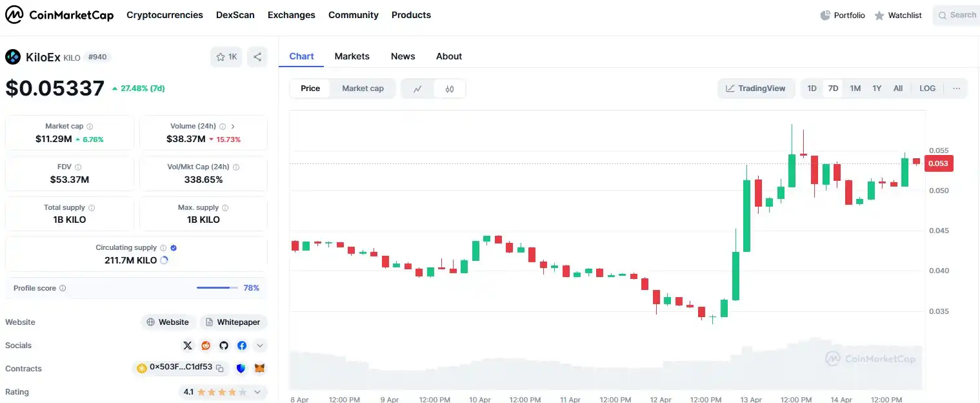This screenshot has width=980, height=403.
Task: Switch to the Markets tab
Action: pyautogui.click(x=352, y=56)
